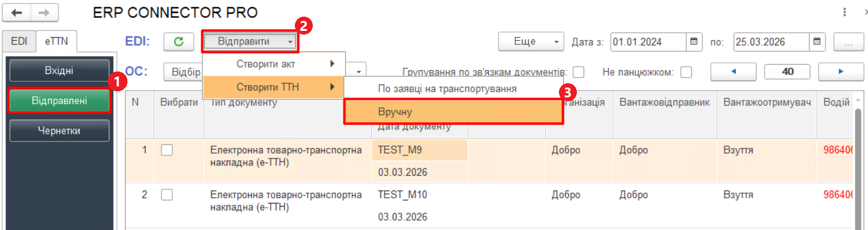Click the Вантажовідправник column header
The height and width of the screenshot is (230, 868).
point(665,115)
